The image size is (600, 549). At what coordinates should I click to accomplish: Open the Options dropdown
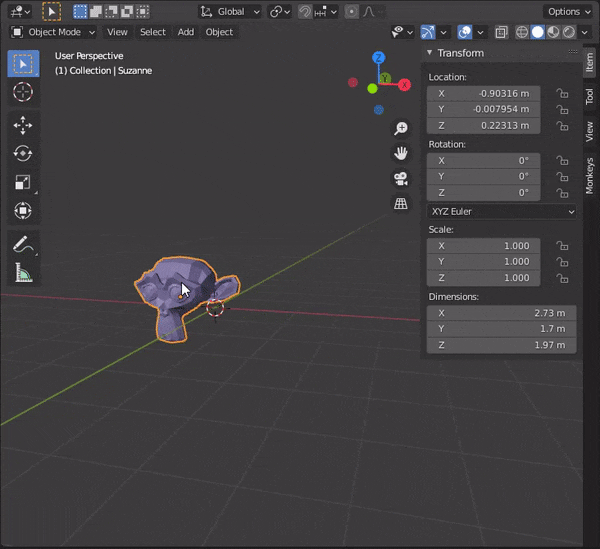click(x=569, y=12)
